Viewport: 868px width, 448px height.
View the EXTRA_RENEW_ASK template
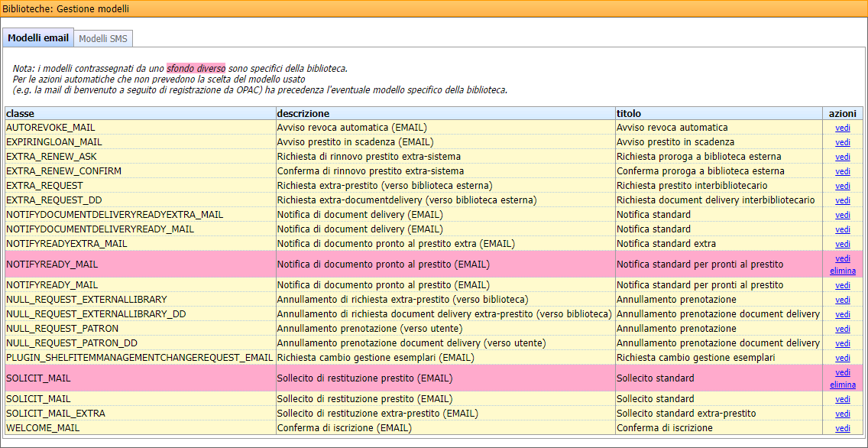(842, 157)
